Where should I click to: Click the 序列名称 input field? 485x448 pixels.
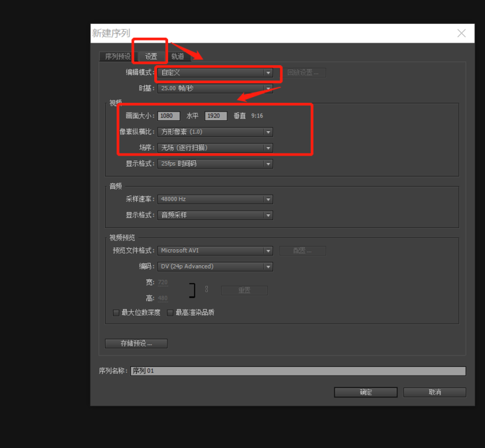[298, 371]
